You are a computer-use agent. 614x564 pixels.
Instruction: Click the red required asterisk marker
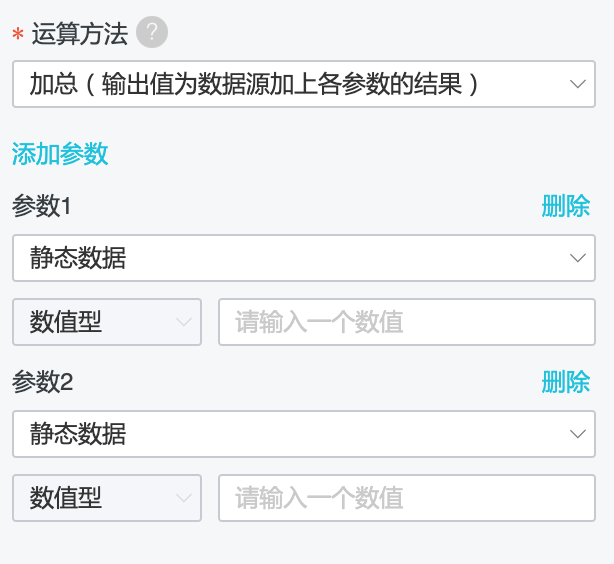pos(18,34)
